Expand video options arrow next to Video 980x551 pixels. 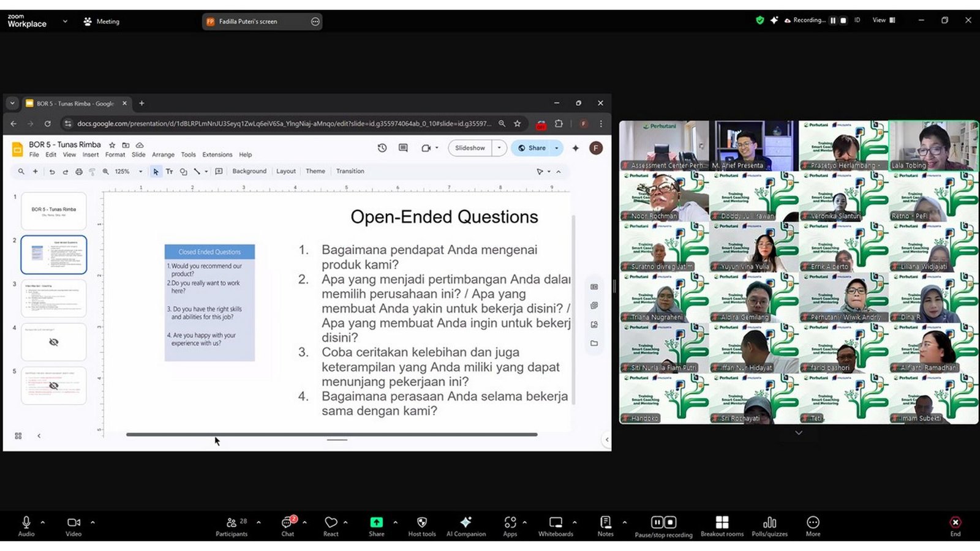tap(92, 522)
